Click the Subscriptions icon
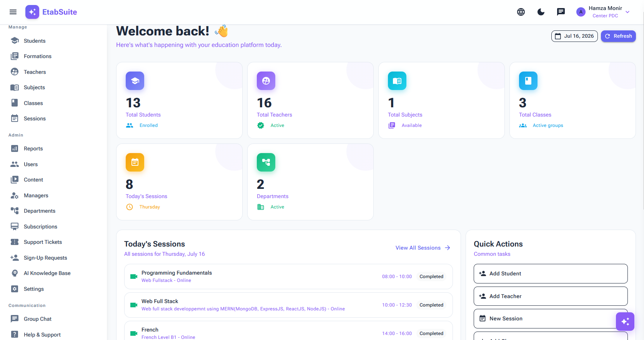644x340 pixels. point(15,227)
